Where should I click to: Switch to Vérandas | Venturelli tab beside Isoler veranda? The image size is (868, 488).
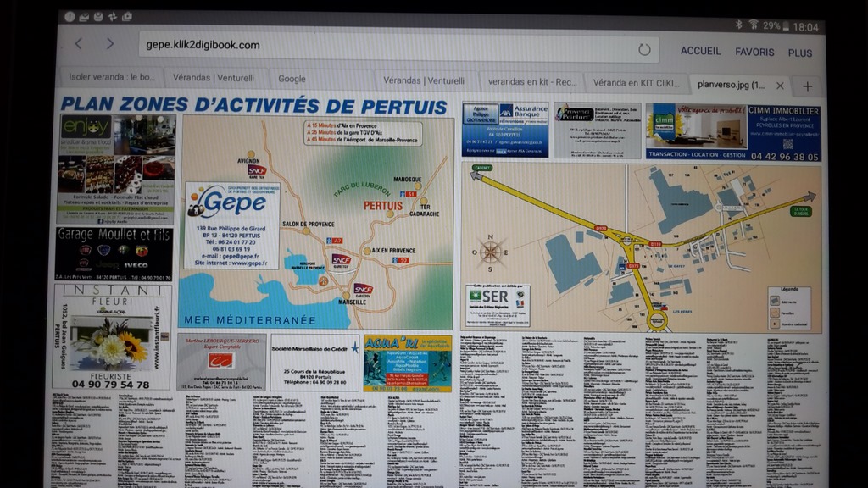click(214, 78)
